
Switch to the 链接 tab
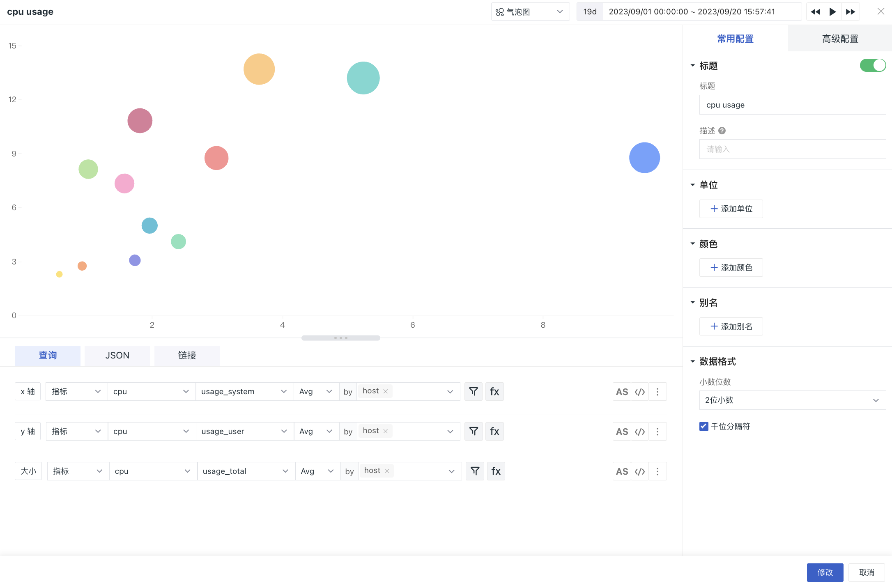point(187,355)
